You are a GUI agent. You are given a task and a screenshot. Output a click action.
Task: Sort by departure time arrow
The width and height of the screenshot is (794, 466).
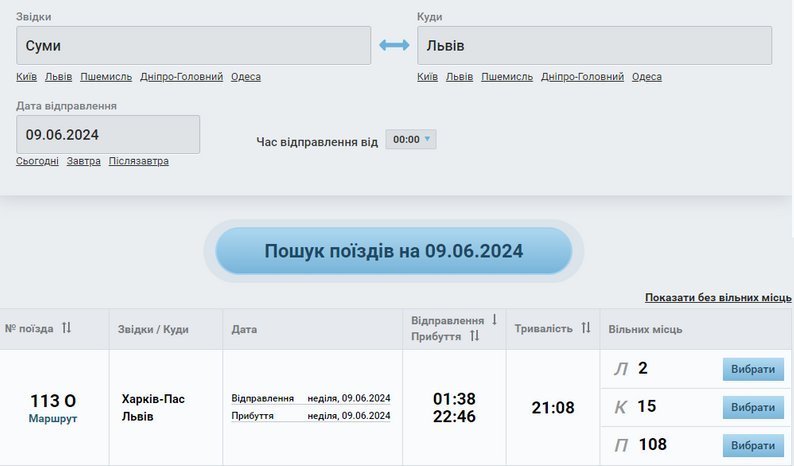click(x=494, y=320)
